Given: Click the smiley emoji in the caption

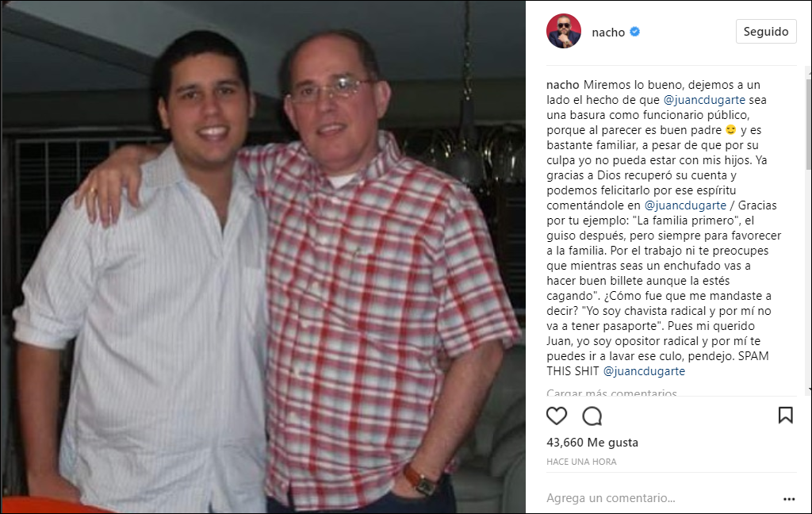Looking at the screenshot, I should pyautogui.click(x=730, y=129).
